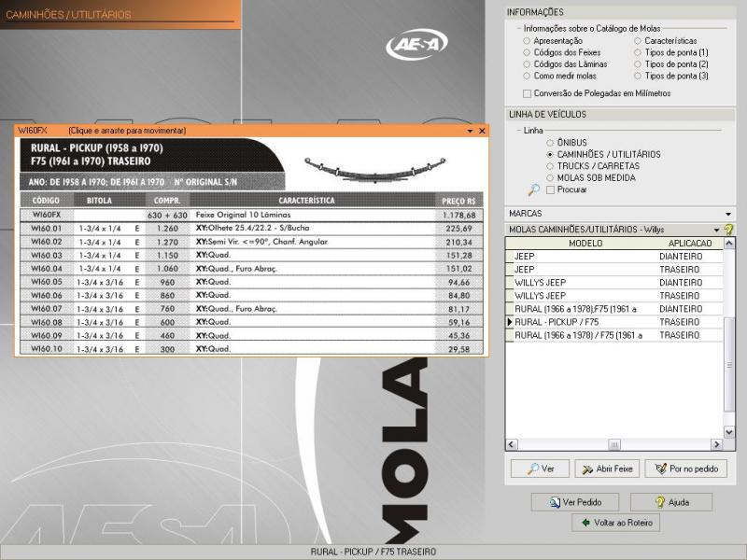Click the magnifier icon beside Procurar
This screenshot has width=747, height=560.
[x=533, y=189]
